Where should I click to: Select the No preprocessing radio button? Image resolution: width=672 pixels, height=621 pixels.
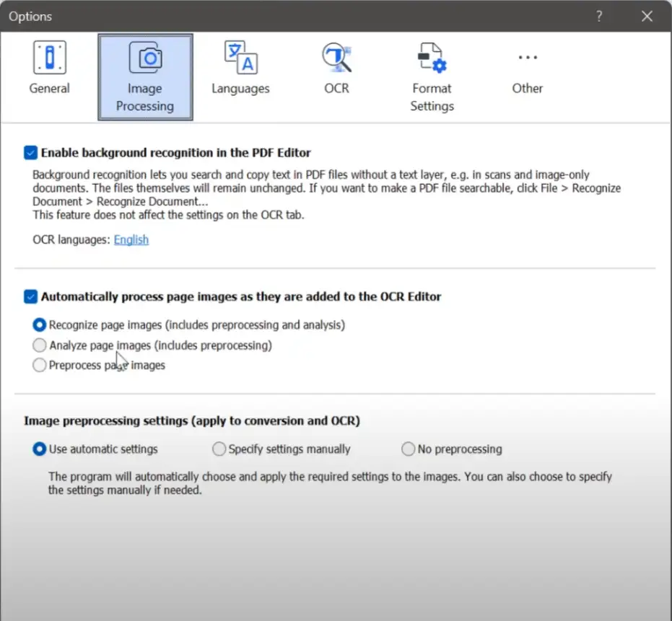[409, 449]
